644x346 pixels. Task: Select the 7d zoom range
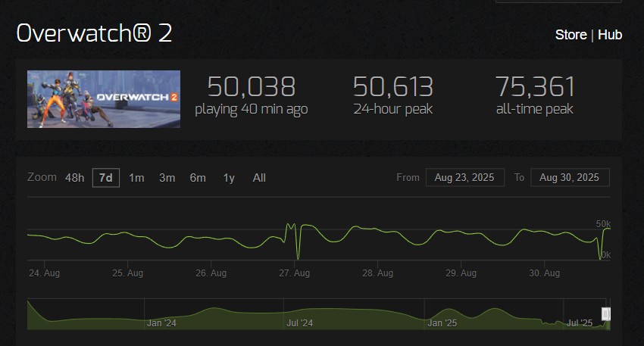106,178
